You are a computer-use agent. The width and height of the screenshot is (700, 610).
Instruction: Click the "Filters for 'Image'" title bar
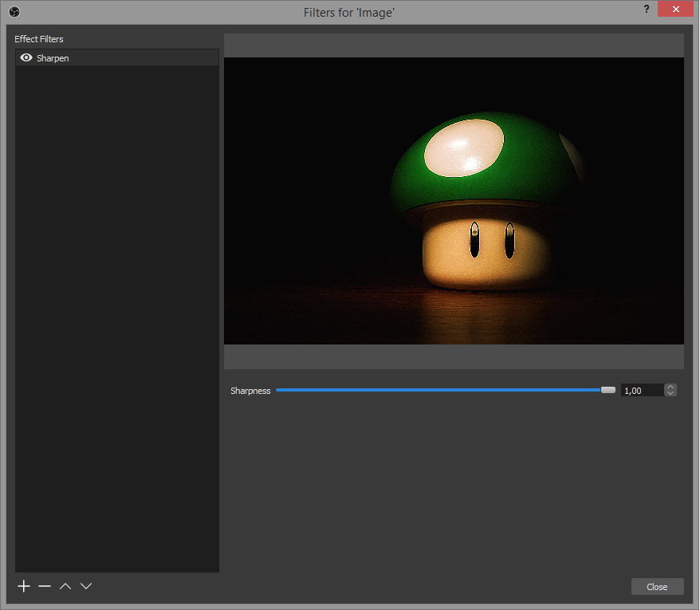[349, 12]
